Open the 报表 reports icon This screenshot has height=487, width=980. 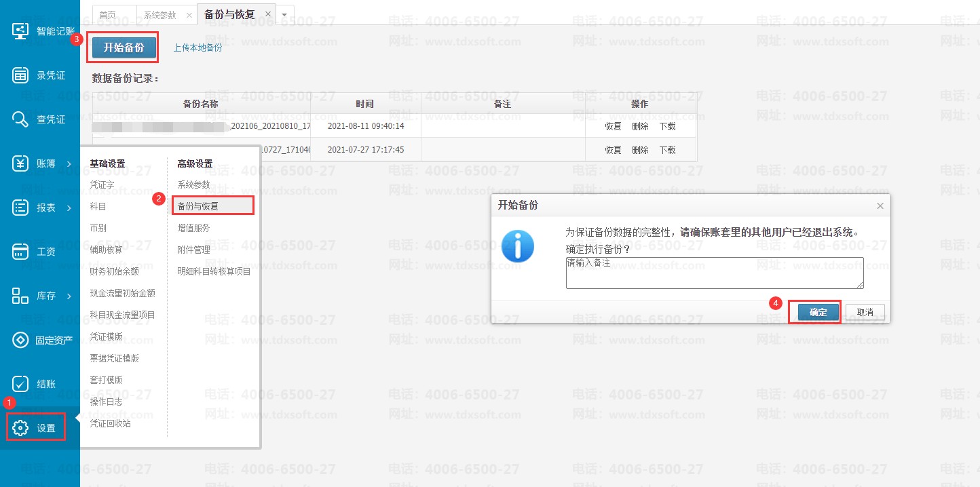(x=21, y=208)
